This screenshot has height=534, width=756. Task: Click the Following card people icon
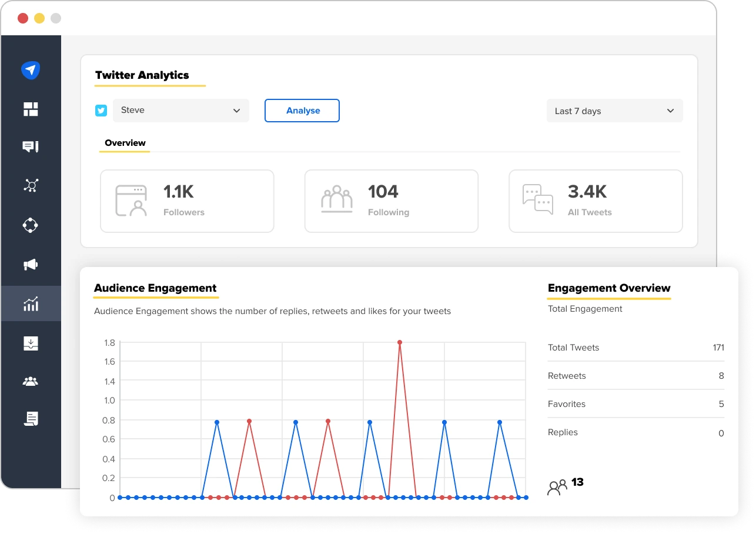click(x=337, y=199)
